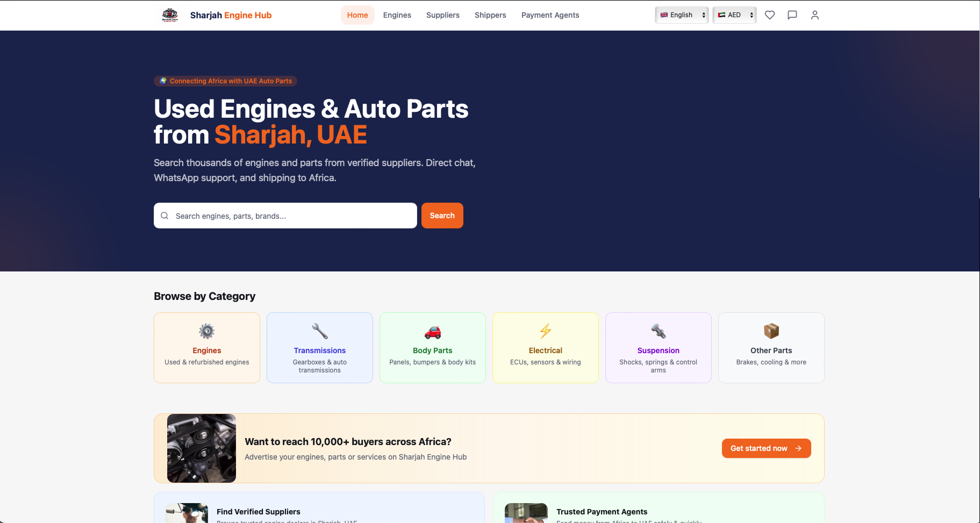Click the lightning bolt Electrical icon
This screenshot has width=980, height=523.
(x=546, y=331)
